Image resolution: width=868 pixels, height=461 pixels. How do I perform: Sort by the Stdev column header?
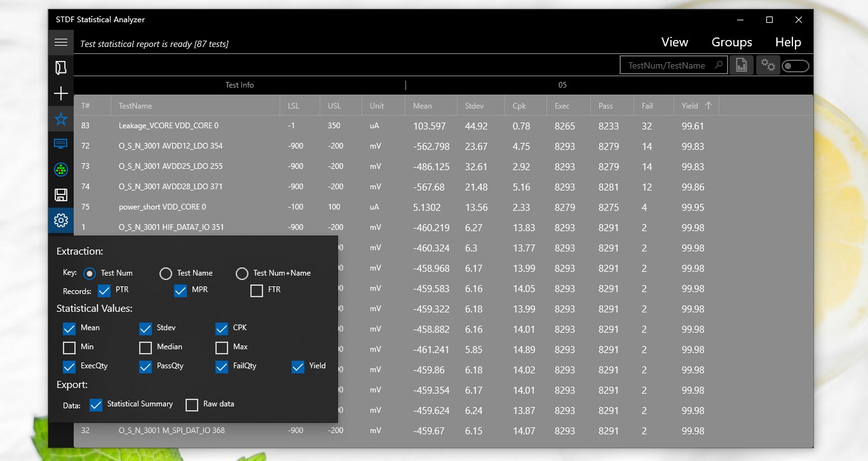coord(481,105)
